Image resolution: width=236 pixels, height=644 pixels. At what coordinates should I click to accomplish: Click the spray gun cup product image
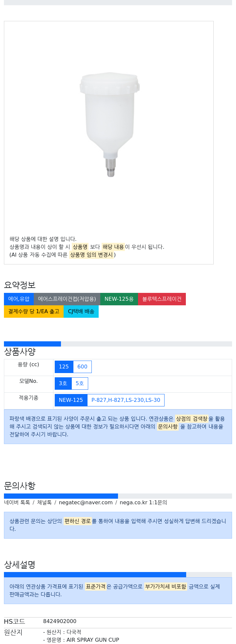tap(109, 125)
